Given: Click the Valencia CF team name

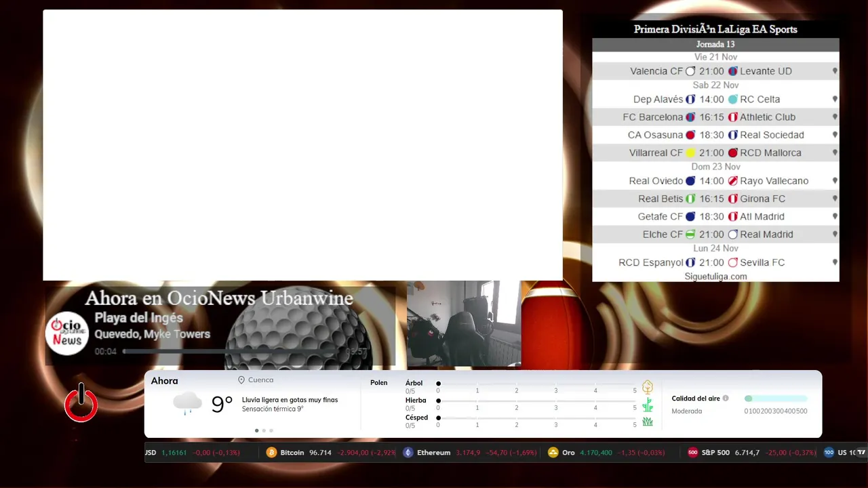Looking at the screenshot, I should (656, 71).
